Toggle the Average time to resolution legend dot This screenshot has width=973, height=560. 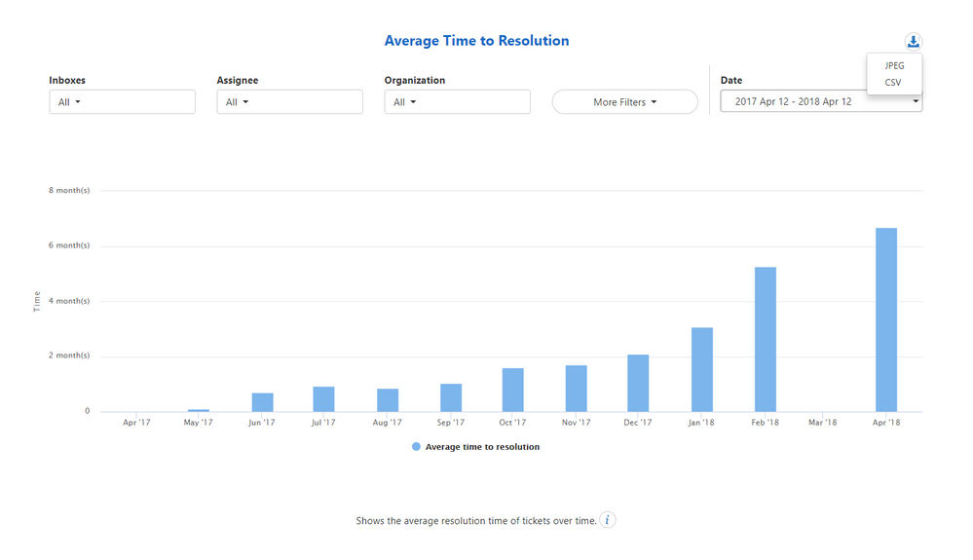pyautogui.click(x=417, y=446)
